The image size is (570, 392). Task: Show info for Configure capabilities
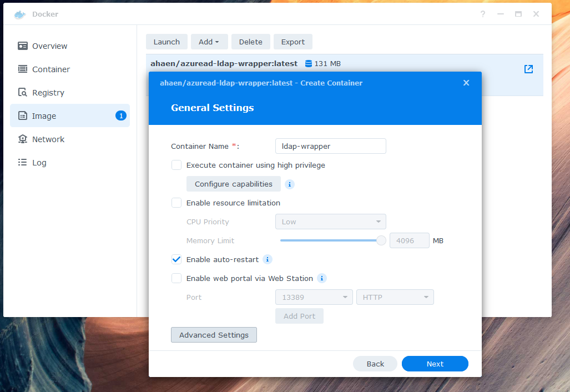(289, 184)
